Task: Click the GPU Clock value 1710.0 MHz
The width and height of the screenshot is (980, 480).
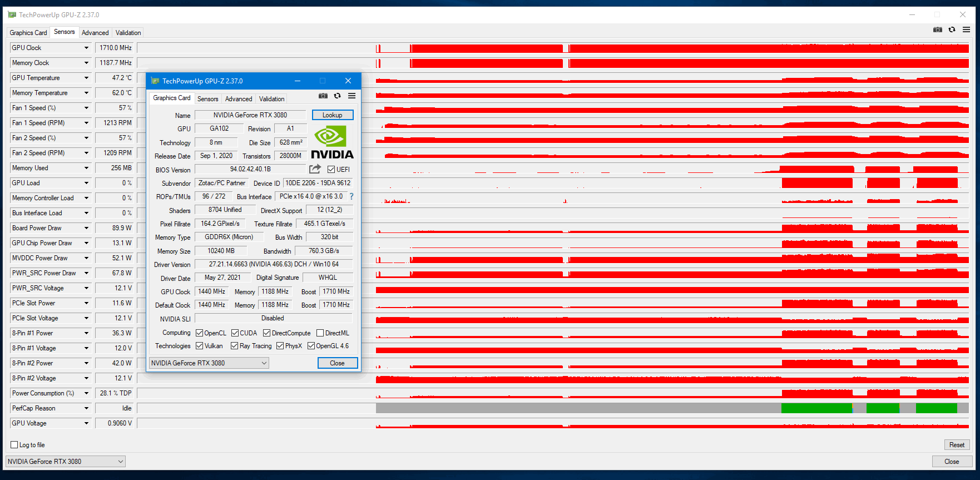Action: 114,48
